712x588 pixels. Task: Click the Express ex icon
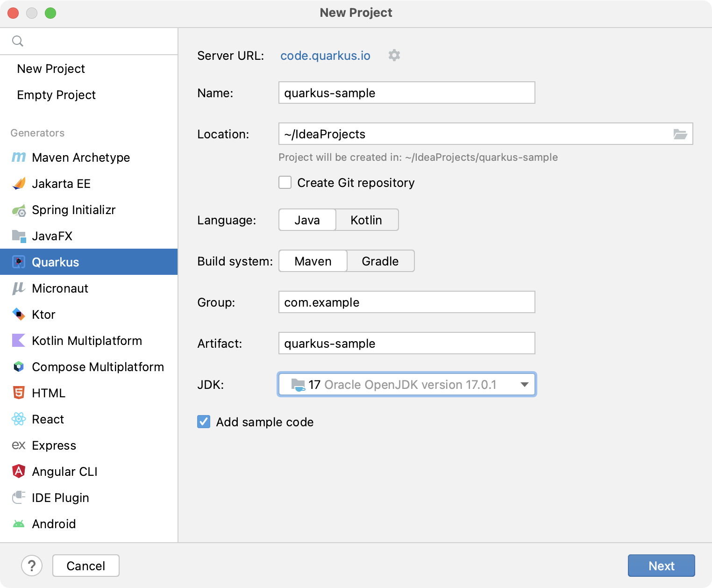point(19,445)
